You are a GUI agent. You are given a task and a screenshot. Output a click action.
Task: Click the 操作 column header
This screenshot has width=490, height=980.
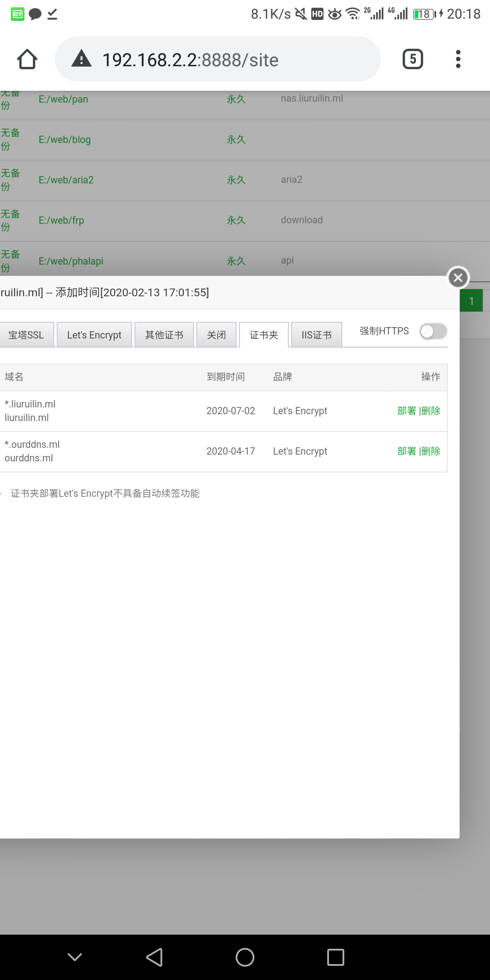(x=431, y=377)
